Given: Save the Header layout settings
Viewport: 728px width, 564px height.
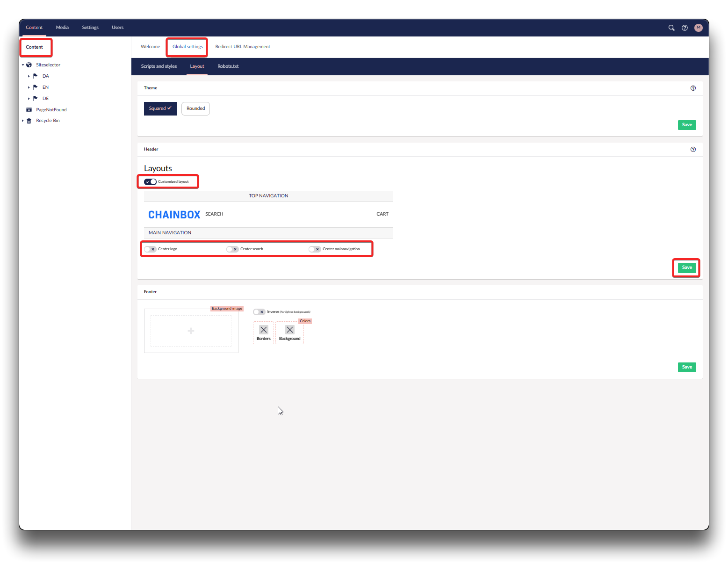Looking at the screenshot, I should click(x=686, y=268).
